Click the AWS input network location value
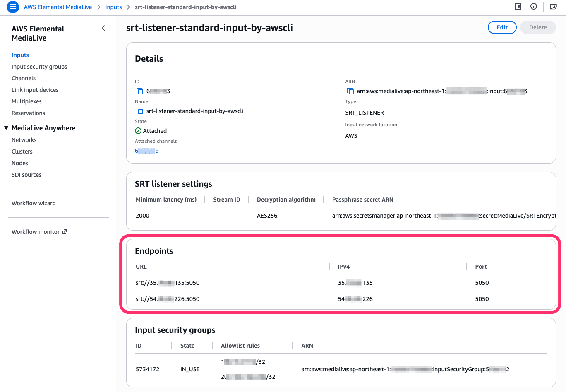 click(x=351, y=136)
